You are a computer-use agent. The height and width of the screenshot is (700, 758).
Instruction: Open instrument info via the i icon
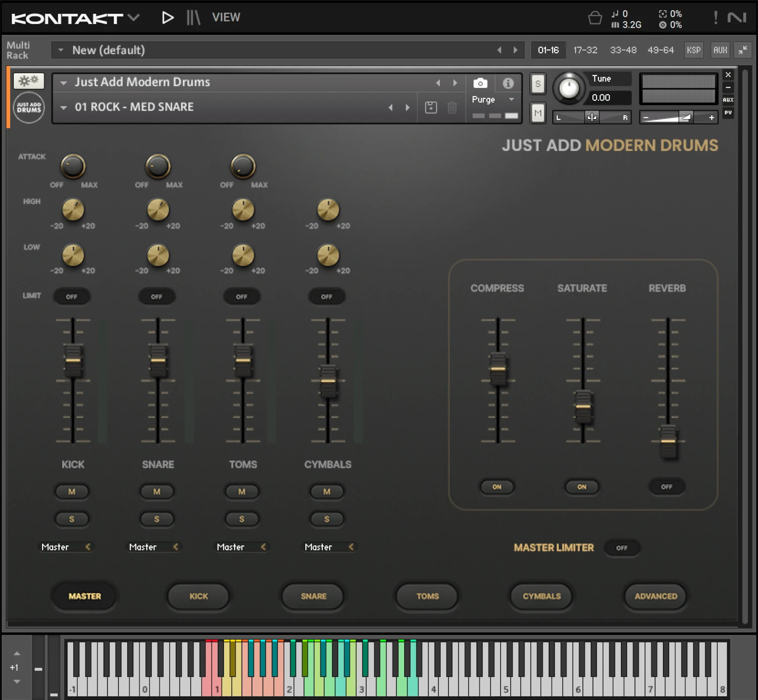(x=508, y=83)
